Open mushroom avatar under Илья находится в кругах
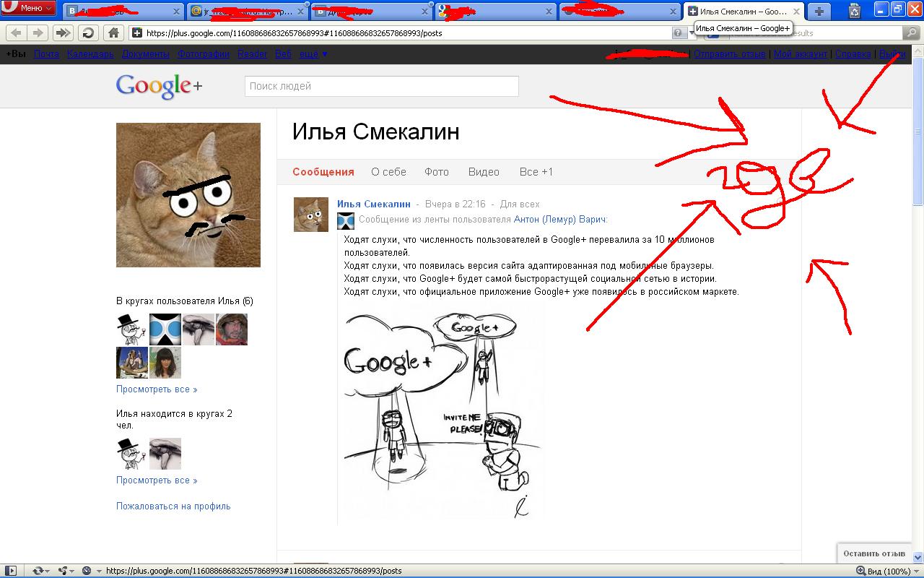924x578 pixels. point(165,454)
